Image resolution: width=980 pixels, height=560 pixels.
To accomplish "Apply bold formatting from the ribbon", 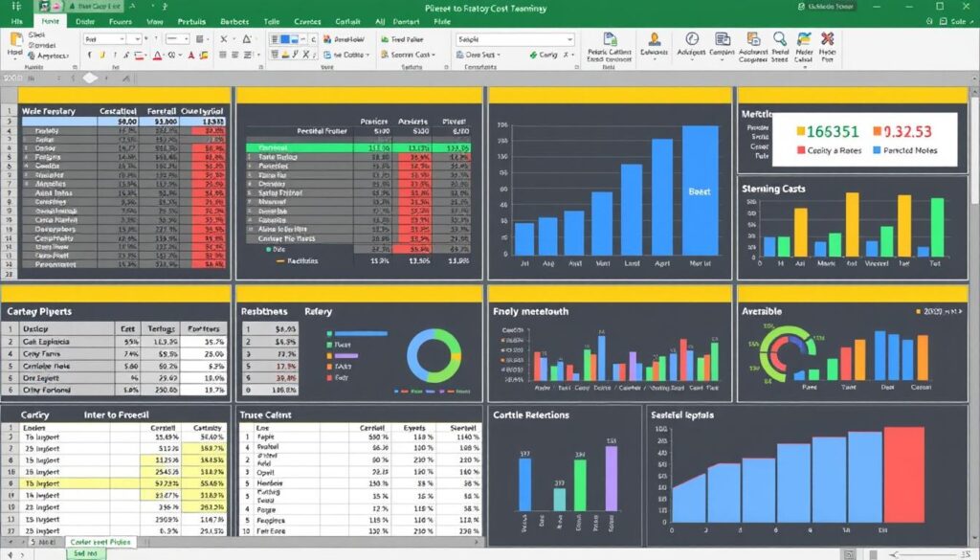I will click(x=90, y=54).
